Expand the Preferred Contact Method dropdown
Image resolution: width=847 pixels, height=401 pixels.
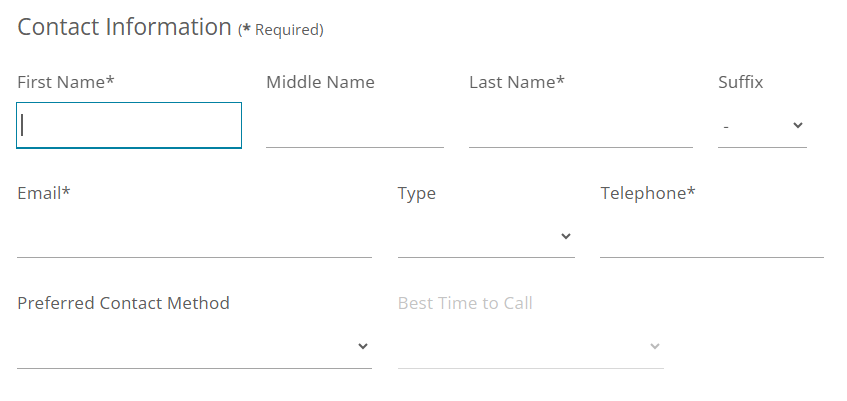click(x=194, y=347)
